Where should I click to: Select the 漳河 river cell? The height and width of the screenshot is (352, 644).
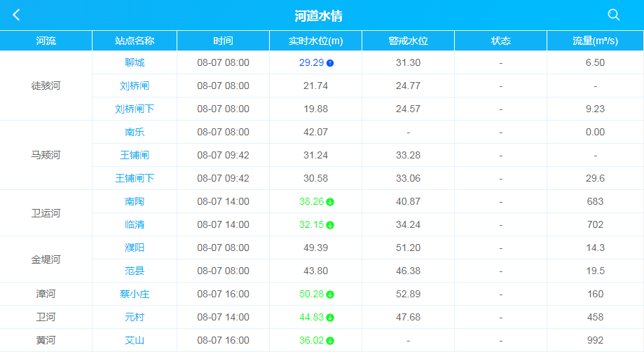tap(46, 294)
